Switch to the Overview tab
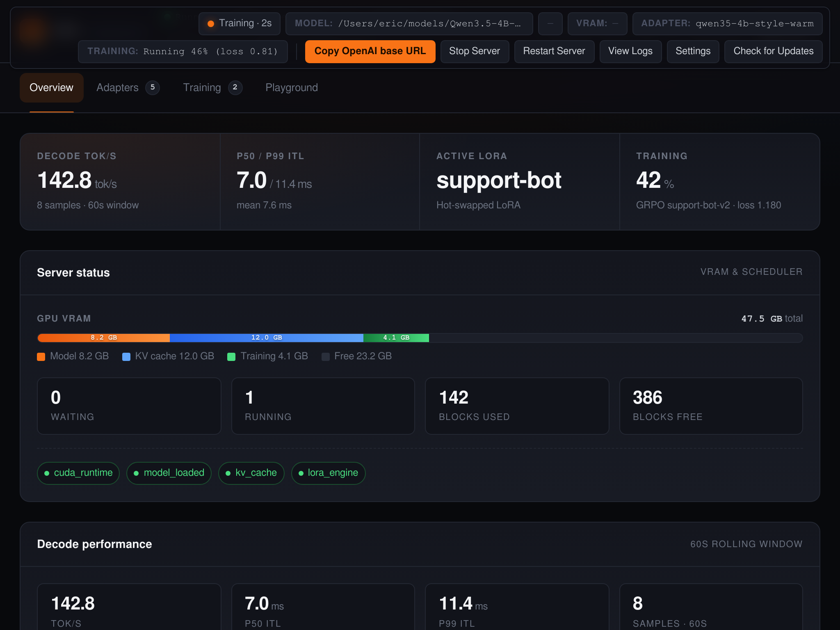The height and width of the screenshot is (630, 840). 51,87
